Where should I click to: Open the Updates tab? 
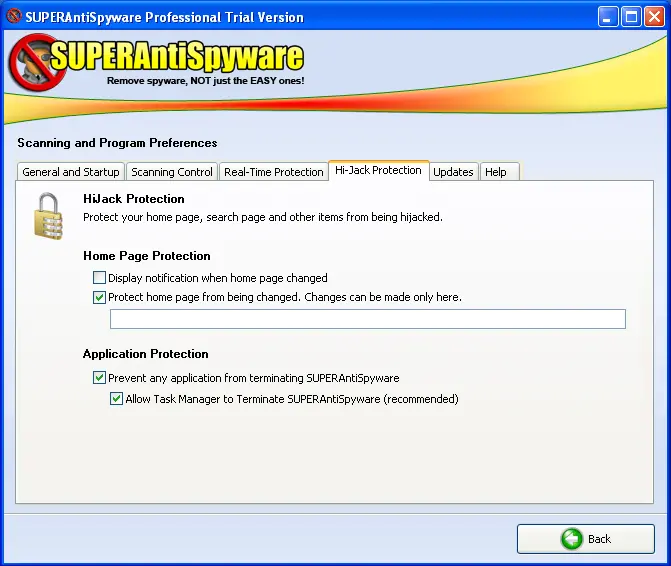coord(453,172)
